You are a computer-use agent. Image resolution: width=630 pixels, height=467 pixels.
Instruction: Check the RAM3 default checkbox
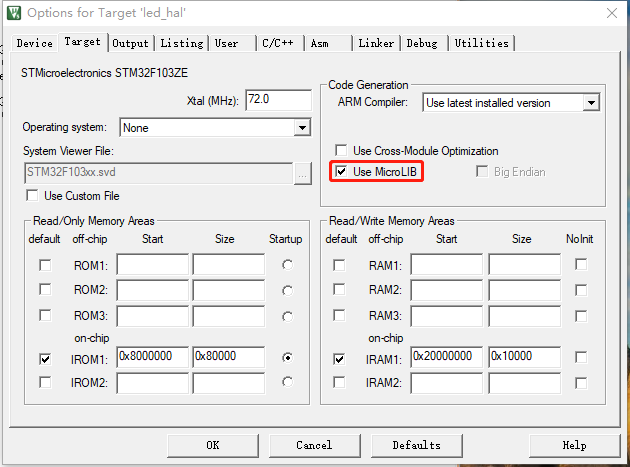[339, 315]
